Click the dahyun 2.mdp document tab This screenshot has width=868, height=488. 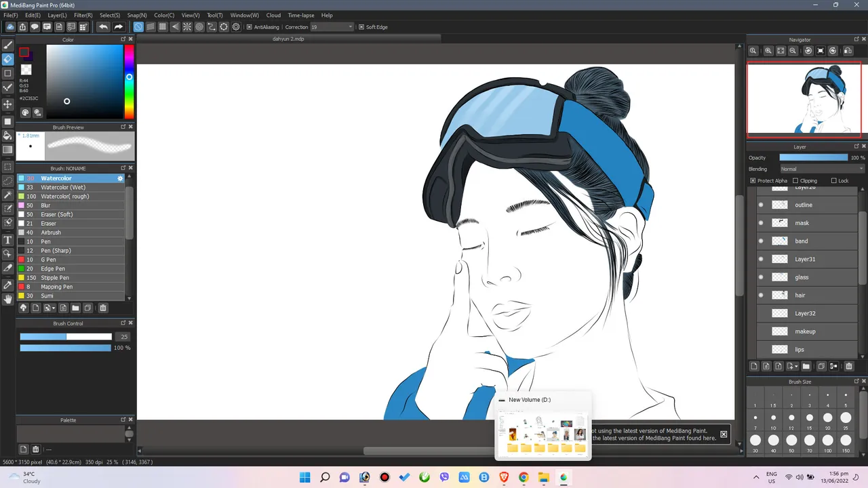[x=288, y=39]
